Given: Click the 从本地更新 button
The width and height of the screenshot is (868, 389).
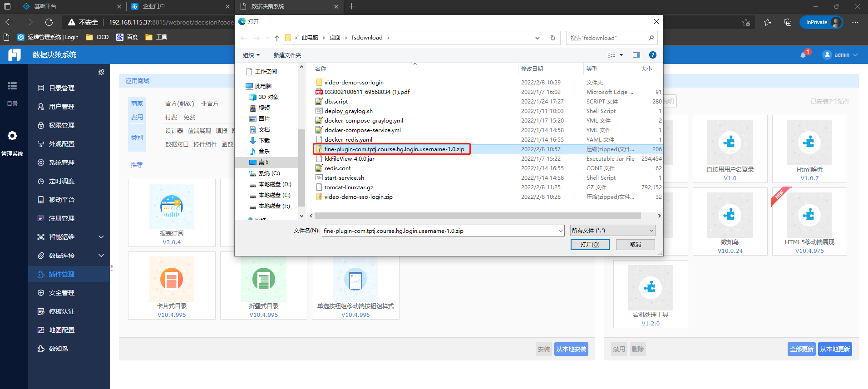Looking at the screenshot, I should point(835,349).
